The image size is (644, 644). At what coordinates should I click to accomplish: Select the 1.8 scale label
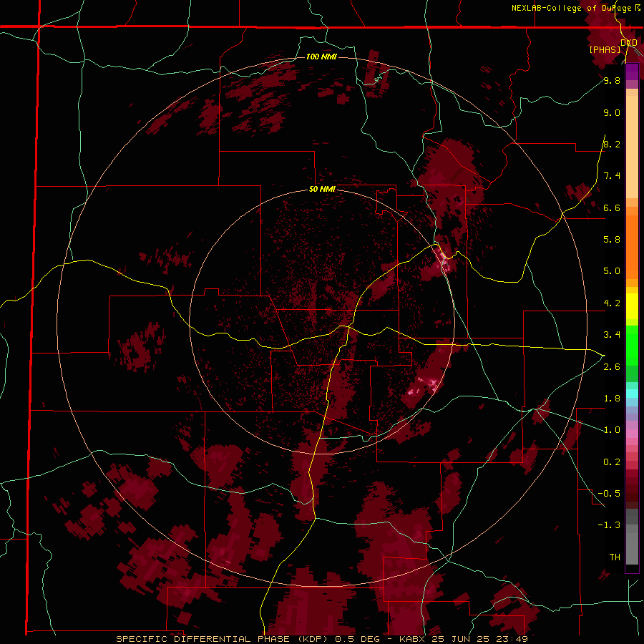coord(612,399)
